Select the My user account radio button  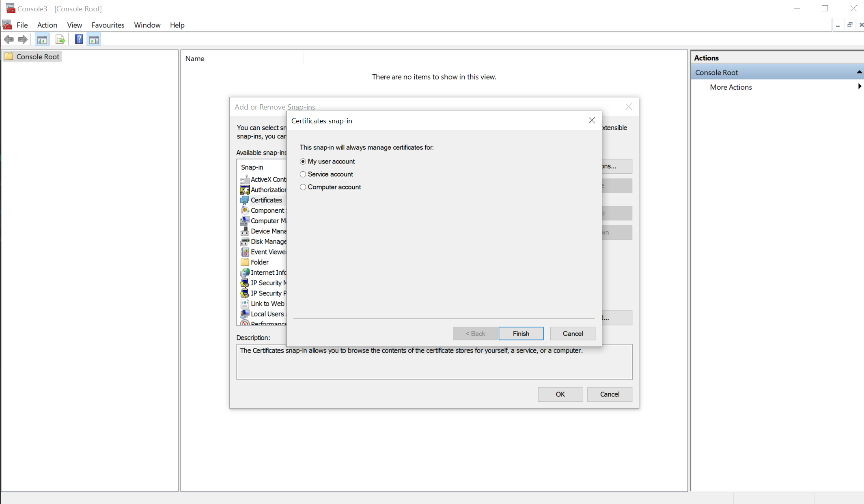tap(303, 162)
